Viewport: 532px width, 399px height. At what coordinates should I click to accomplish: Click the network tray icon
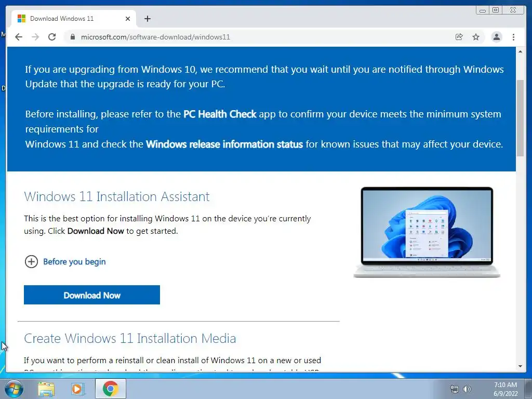454,389
